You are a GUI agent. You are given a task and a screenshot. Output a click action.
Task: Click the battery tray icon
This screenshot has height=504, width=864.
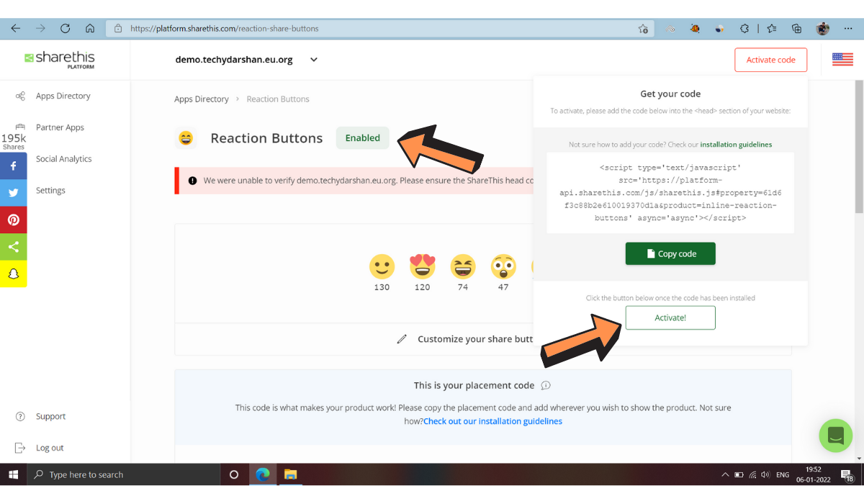point(739,474)
